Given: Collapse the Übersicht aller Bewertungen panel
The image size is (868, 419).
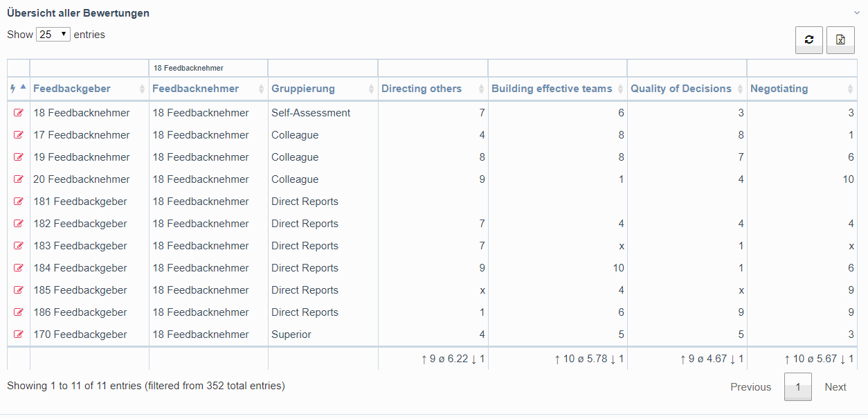Looking at the screenshot, I should pyautogui.click(x=856, y=12).
